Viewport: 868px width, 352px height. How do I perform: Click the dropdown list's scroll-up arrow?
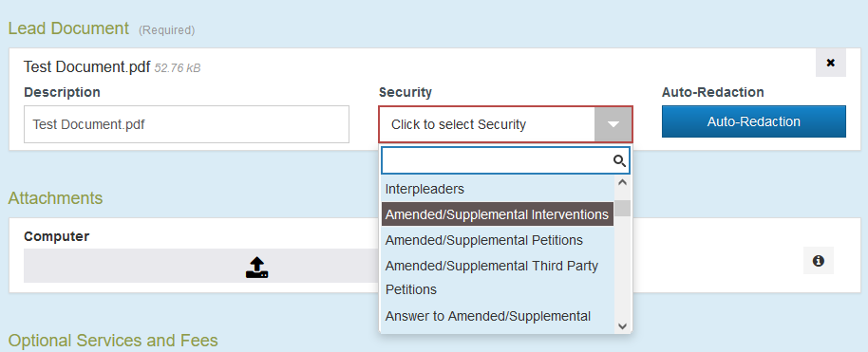coord(622,182)
